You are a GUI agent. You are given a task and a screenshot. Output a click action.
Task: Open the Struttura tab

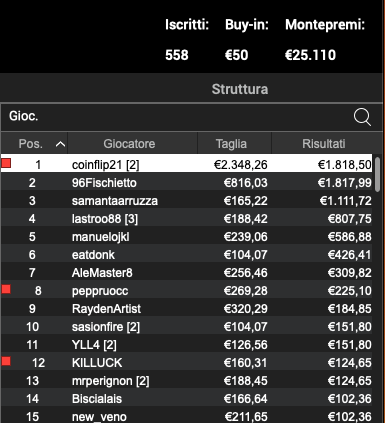tap(240, 89)
